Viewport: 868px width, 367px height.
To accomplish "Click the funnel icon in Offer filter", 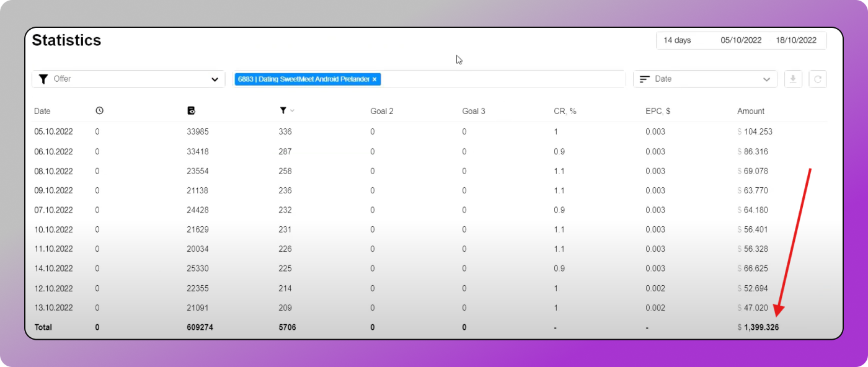I will click(43, 79).
